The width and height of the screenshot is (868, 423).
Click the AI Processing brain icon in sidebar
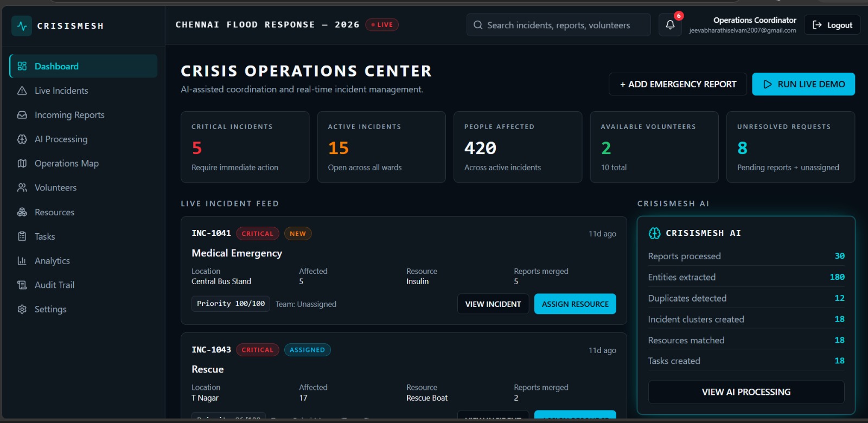point(22,139)
